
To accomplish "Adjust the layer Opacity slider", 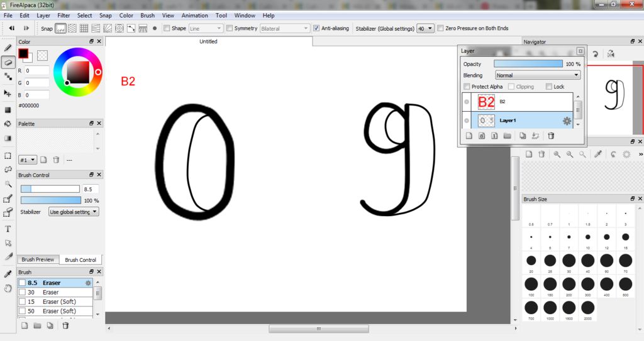I will 528,63.
